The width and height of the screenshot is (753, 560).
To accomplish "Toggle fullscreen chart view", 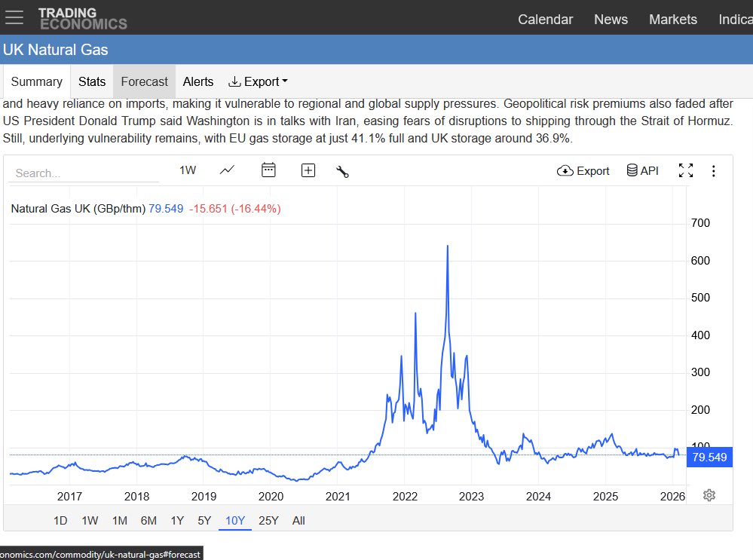I will (x=686, y=170).
